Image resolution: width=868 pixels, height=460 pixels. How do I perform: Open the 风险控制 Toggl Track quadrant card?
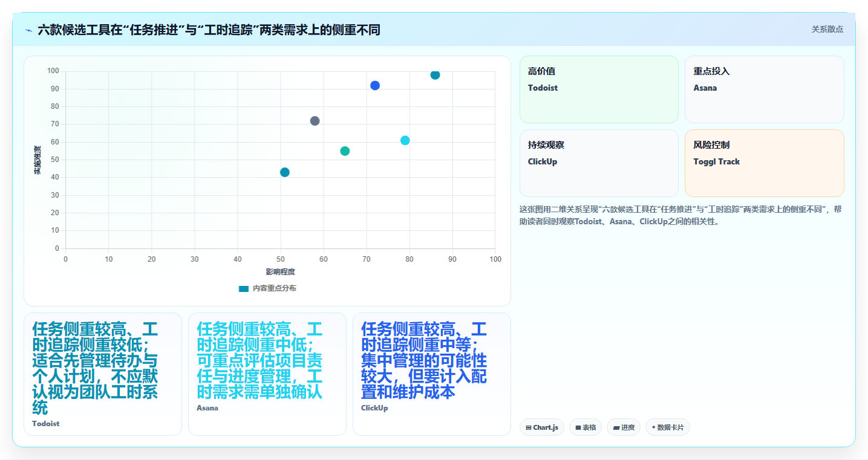pos(764,163)
